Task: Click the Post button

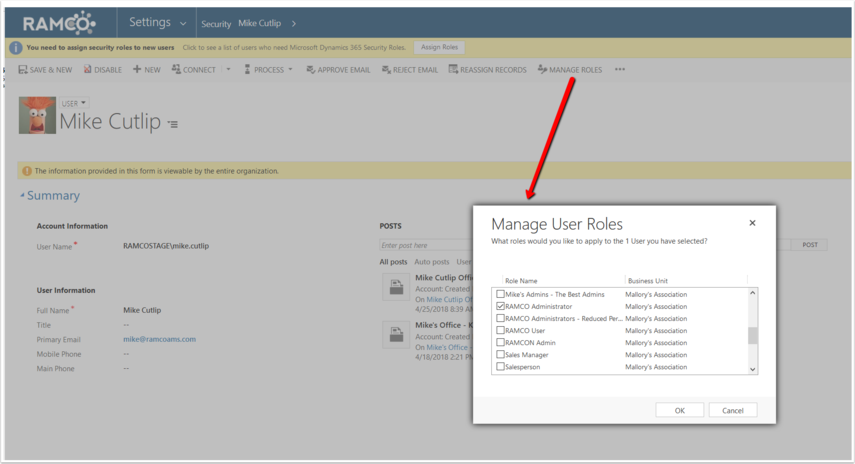Action: coord(810,245)
